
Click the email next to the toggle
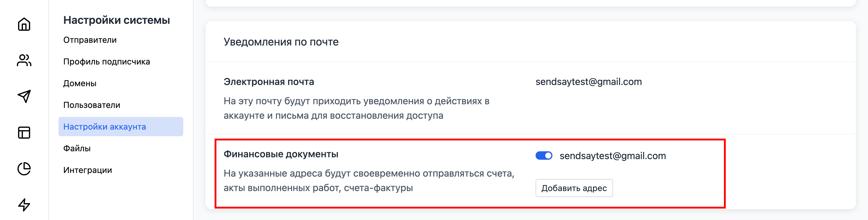[613, 156]
